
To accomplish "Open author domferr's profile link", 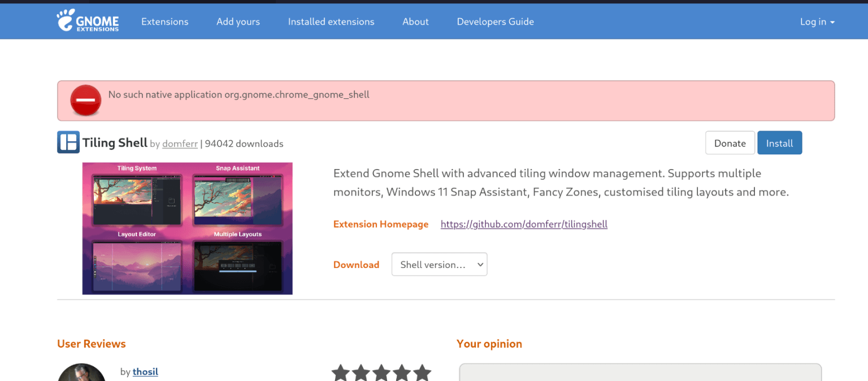I will pos(180,144).
